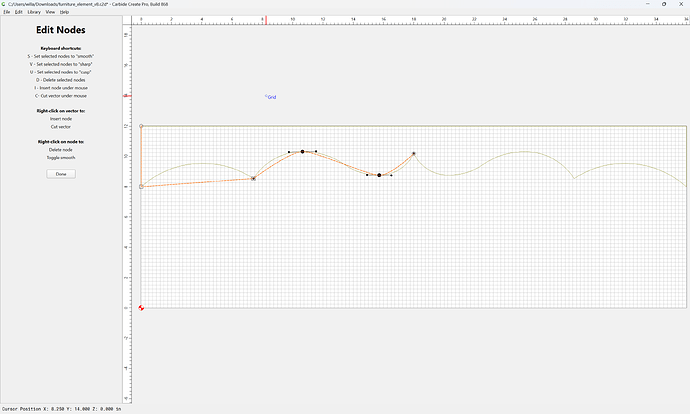Click the red marker on vertical ruler
Viewport: 690px width, 414px height.
click(x=127, y=95)
